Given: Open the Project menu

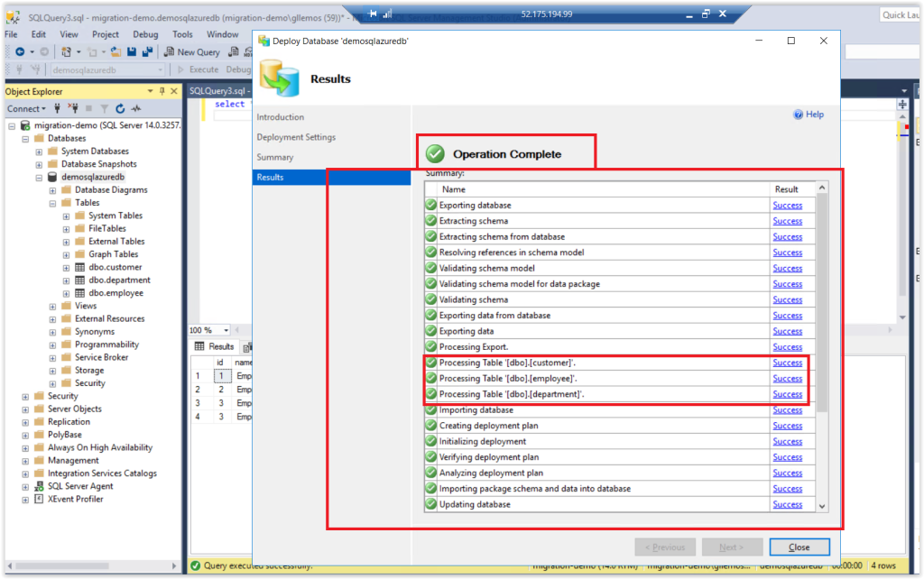Looking at the screenshot, I should pyautogui.click(x=106, y=34).
